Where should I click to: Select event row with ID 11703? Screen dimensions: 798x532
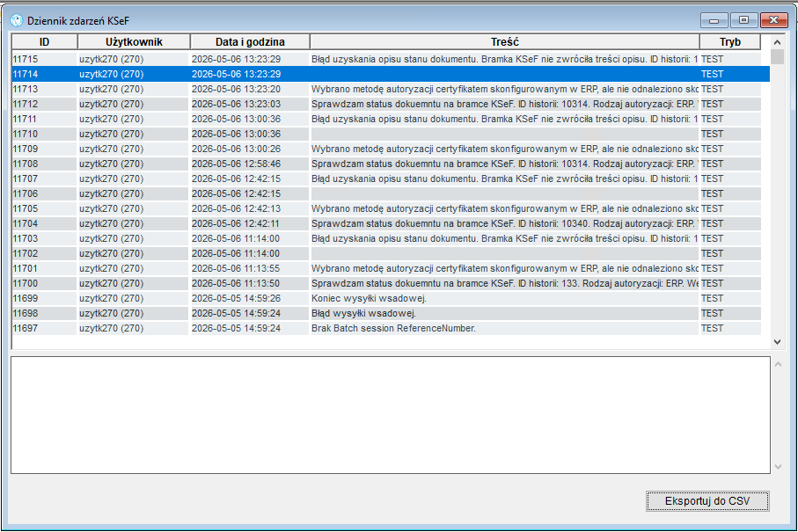point(386,238)
